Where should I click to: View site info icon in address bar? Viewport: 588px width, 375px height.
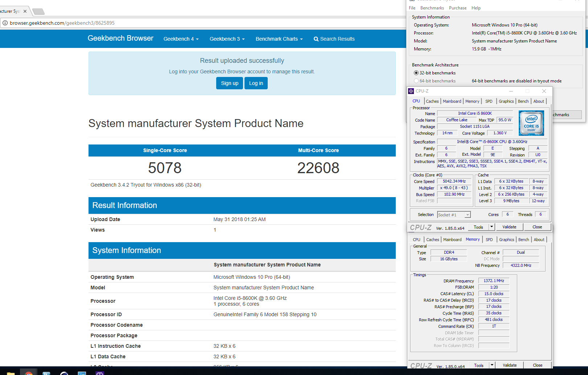tap(5, 23)
